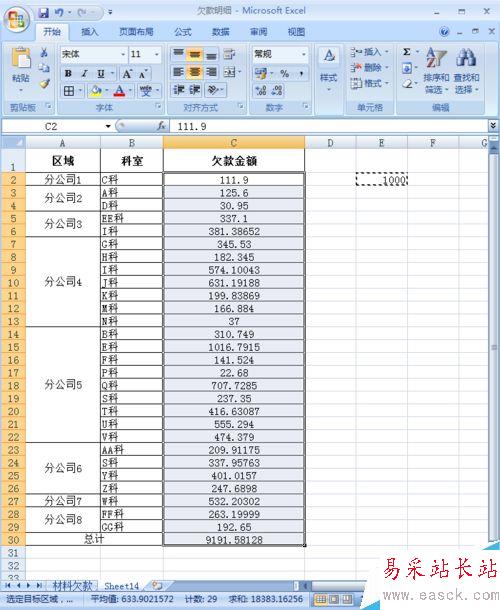Increase decimal places
Image resolution: width=500 pixels, height=610 pixels.
260,91
